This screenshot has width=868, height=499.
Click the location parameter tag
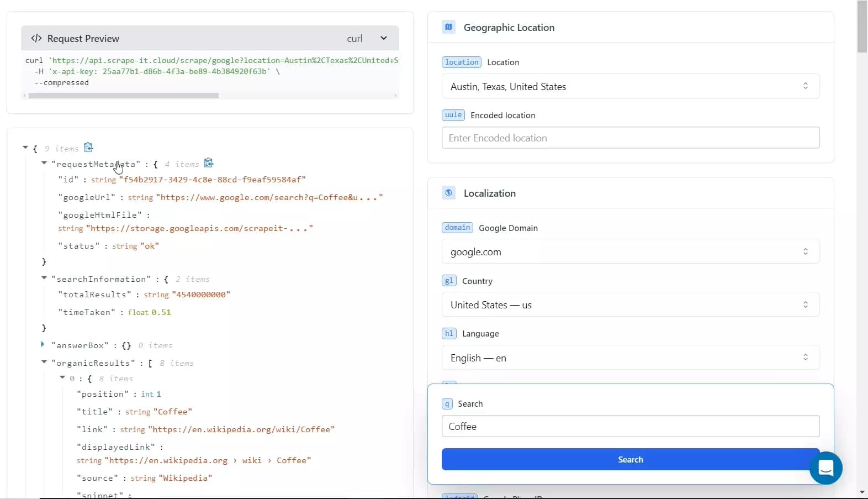click(x=462, y=62)
